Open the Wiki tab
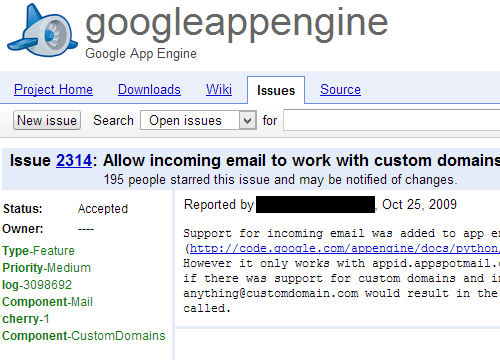Image resolution: width=500 pixels, height=360 pixels. (219, 90)
